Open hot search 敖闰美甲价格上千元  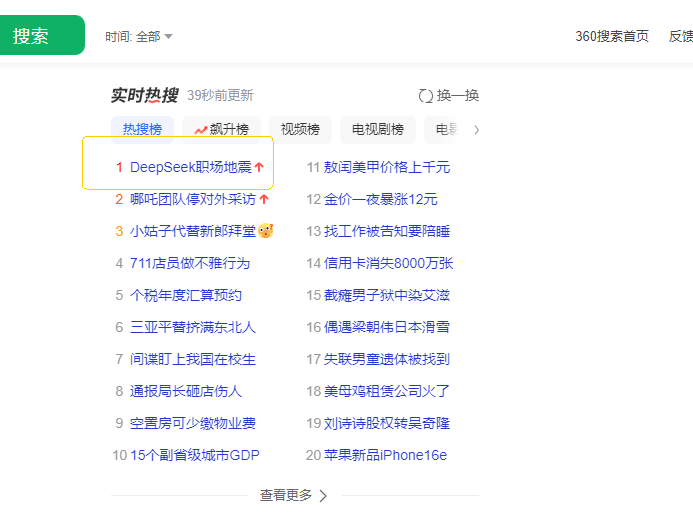[387, 168]
